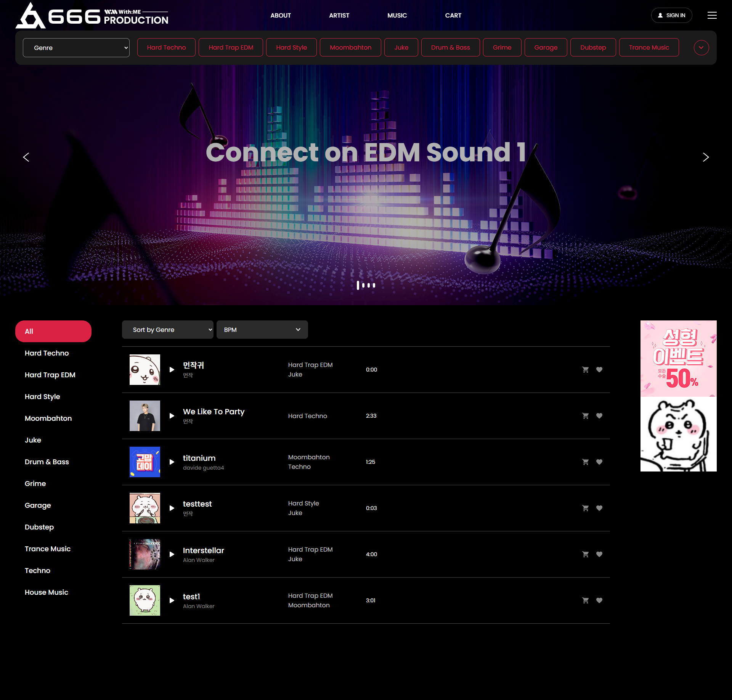Jump to first banner slide indicator
Image resolution: width=732 pixels, height=700 pixels.
click(358, 285)
